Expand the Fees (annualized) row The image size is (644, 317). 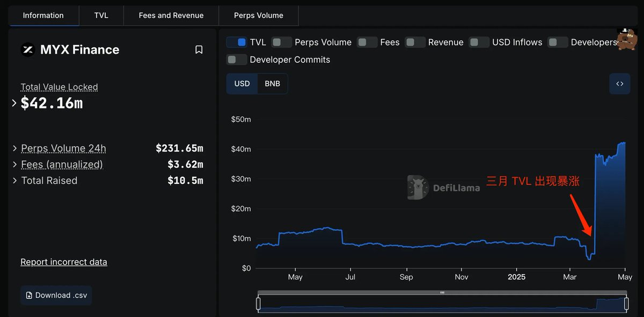pyautogui.click(x=15, y=164)
